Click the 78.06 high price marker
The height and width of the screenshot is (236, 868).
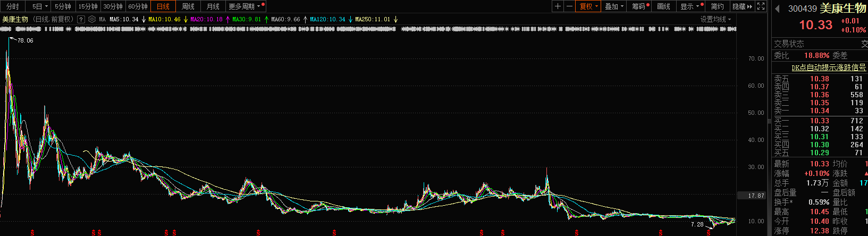[25, 40]
